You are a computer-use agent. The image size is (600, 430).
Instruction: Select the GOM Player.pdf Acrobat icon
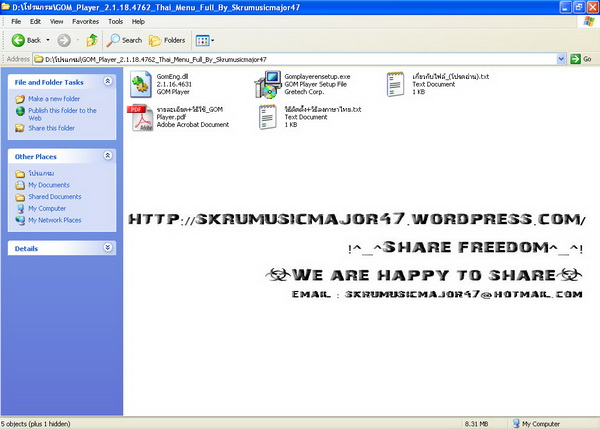pos(141,117)
